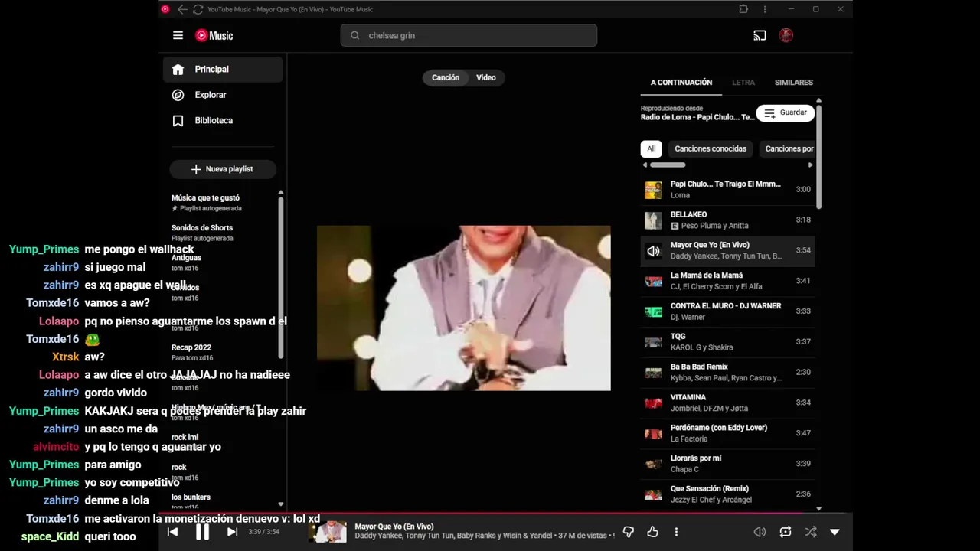Switch to Video mode

pyautogui.click(x=486, y=77)
